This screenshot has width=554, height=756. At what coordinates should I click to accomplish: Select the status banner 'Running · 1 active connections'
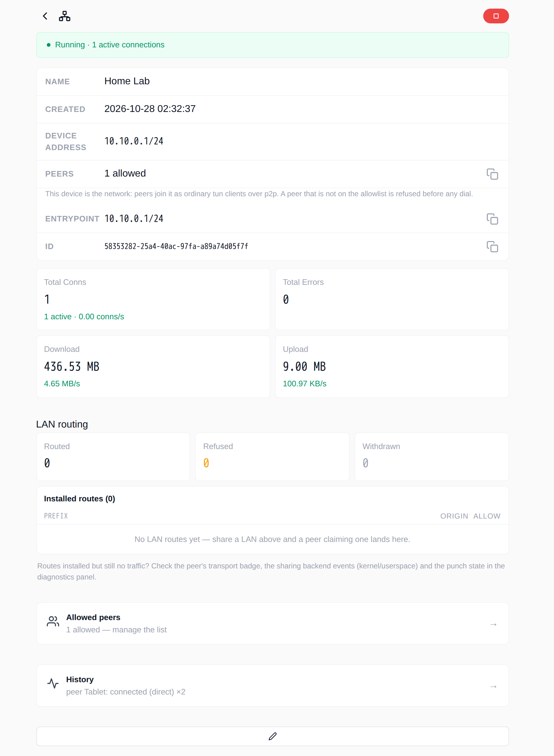(x=272, y=45)
